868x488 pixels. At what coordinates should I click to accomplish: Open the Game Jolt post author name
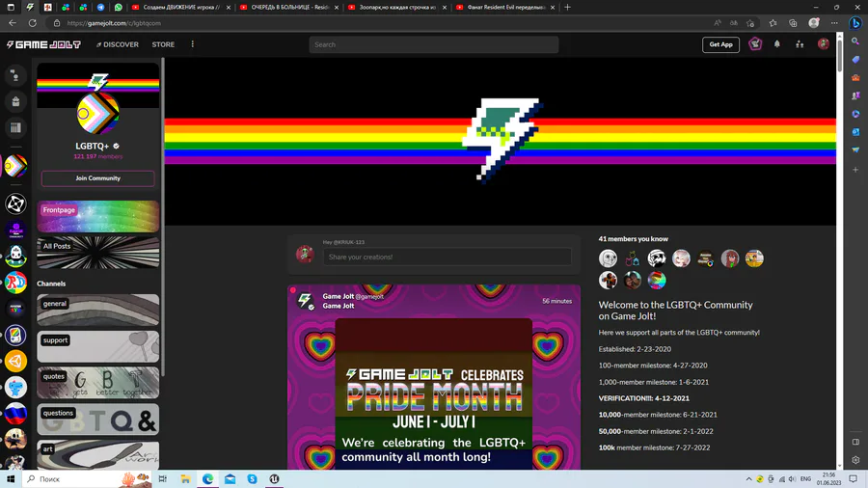coord(339,297)
